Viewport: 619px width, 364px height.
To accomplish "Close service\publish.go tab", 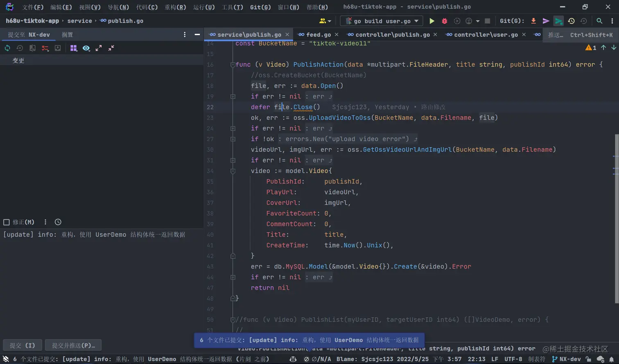I will [x=287, y=35].
